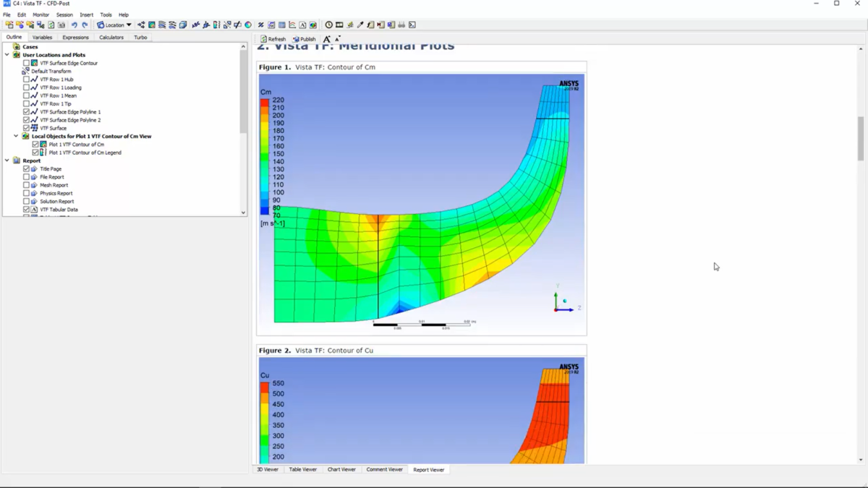The image size is (868, 488).
Task: Check the VTF Row 1 Loading box
Action: (x=27, y=87)
